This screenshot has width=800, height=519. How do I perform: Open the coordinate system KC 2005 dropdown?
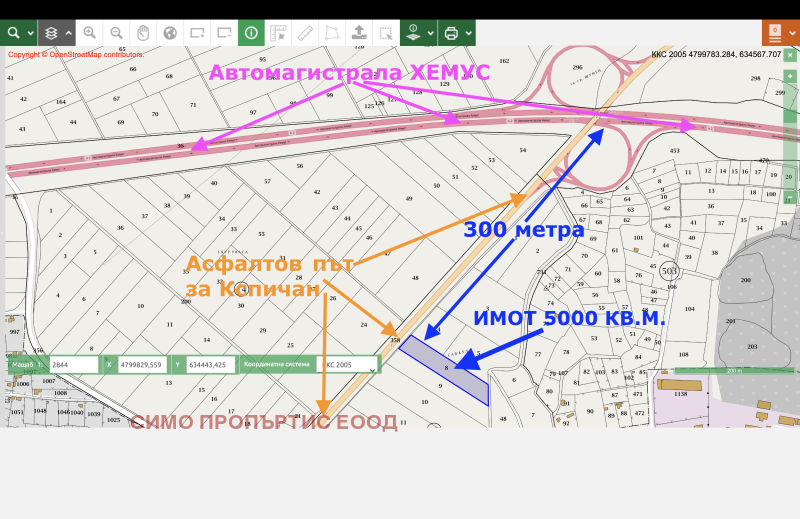coord(350,365)
